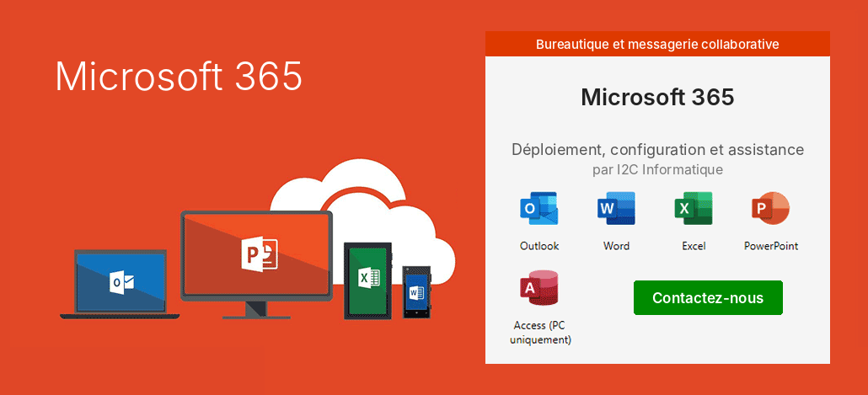Viewport: 868px width, 395px height.
Task: Click the "Outlook" label text
Action: (x=539, y=246)
